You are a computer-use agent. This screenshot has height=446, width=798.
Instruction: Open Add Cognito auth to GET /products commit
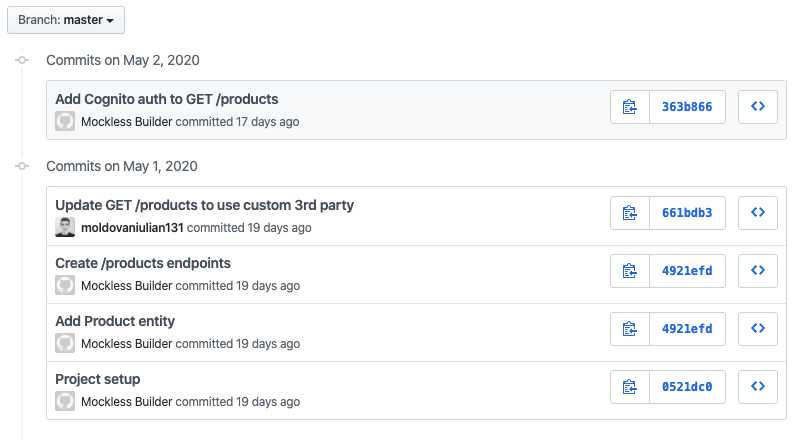[x=166, y=99]
